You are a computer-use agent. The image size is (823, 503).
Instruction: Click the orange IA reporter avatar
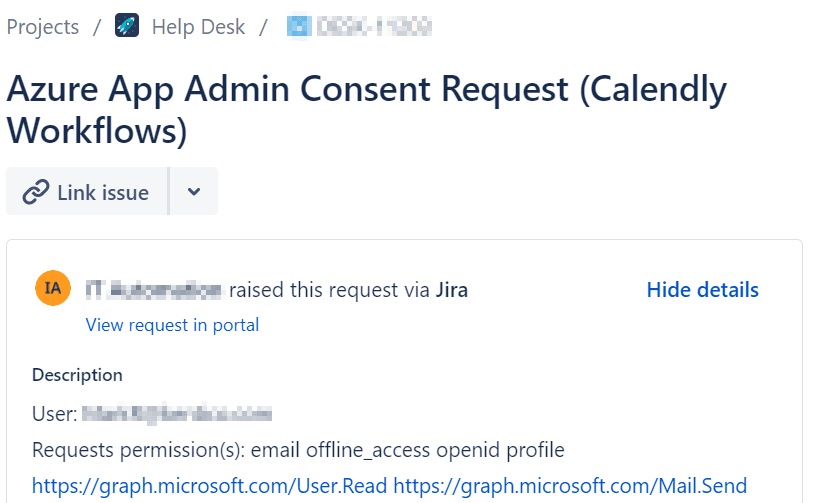click(x=52, y=289)
